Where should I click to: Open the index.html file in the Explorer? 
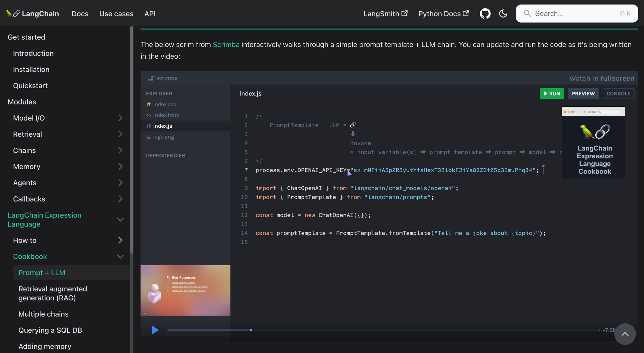point(166,115)
